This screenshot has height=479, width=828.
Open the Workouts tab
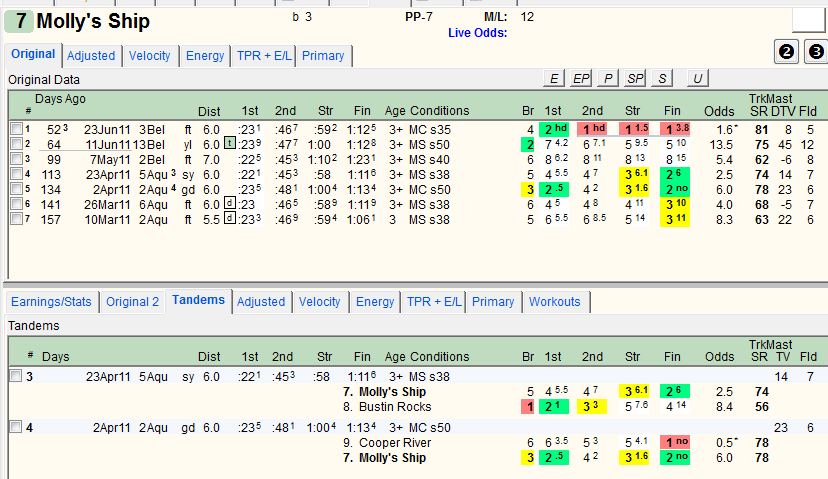point(554,302)
